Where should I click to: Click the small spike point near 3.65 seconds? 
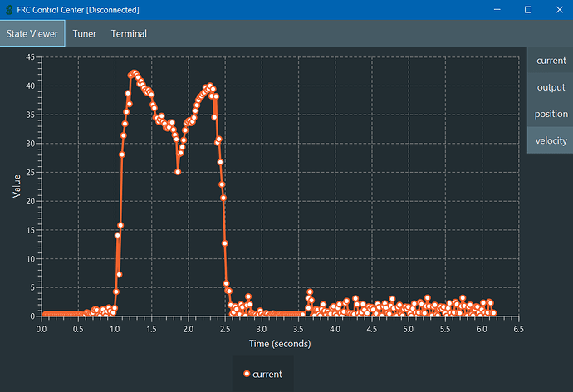click(x=310, y=292)
